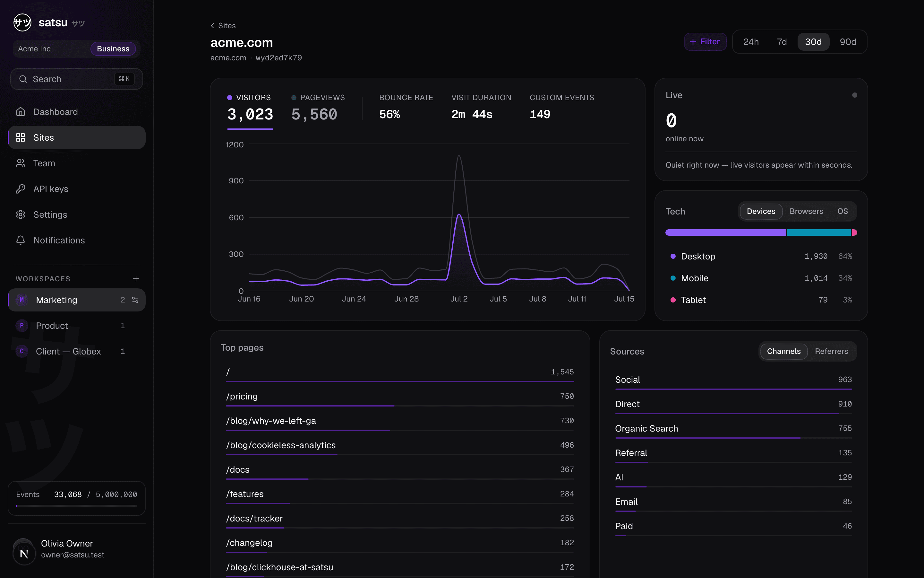Click the Client — Globex C badge
This screenshot has height=578, width=924.
[x=22, y=351]
